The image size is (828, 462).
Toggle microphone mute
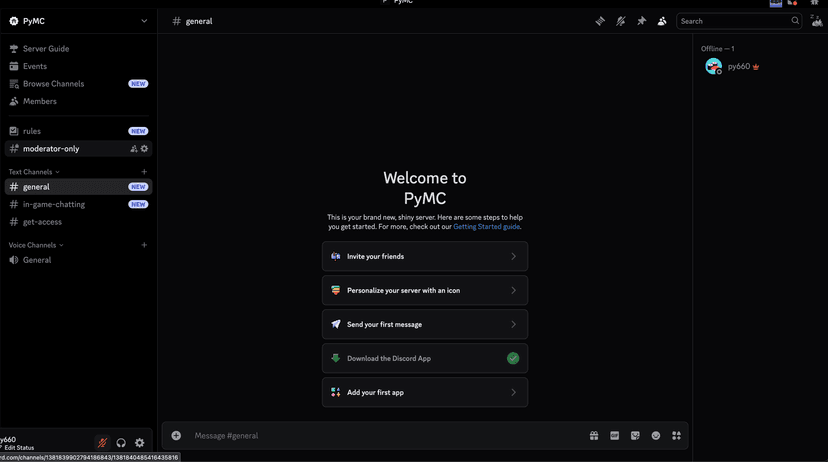[x=102, y=443]
